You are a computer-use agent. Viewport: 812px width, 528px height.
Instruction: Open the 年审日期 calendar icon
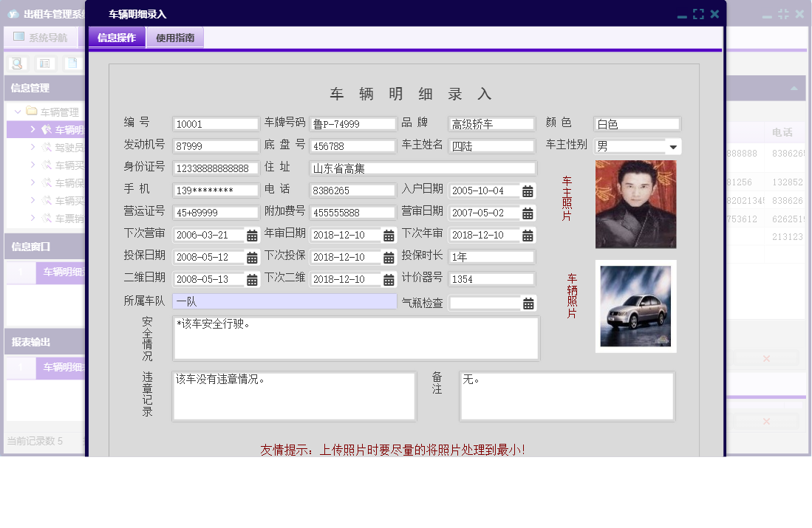389,235
